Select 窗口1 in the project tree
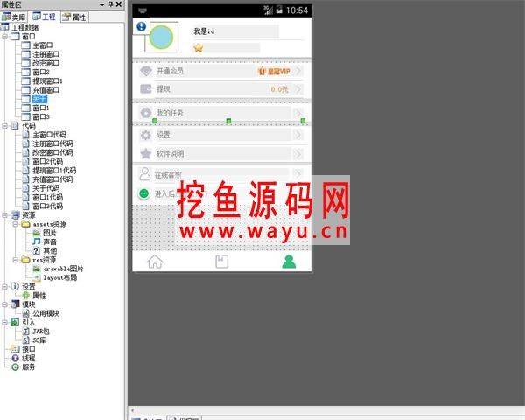Screen dimensions: 525x420 point(41,108)
